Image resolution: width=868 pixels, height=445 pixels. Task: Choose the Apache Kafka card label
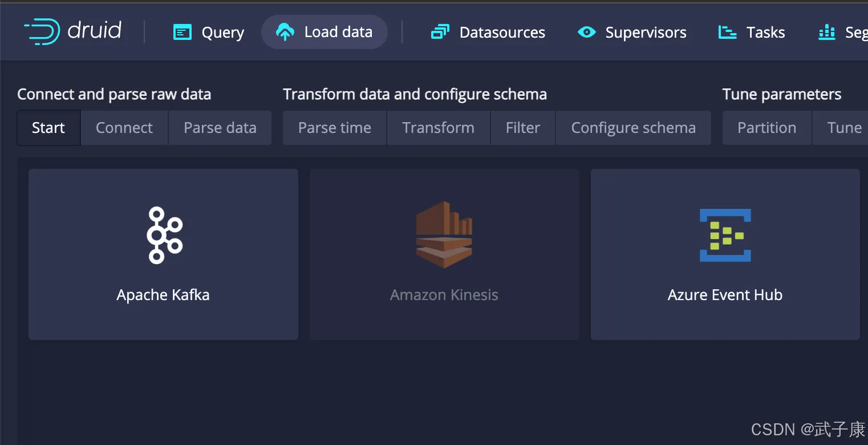(163, 295)
